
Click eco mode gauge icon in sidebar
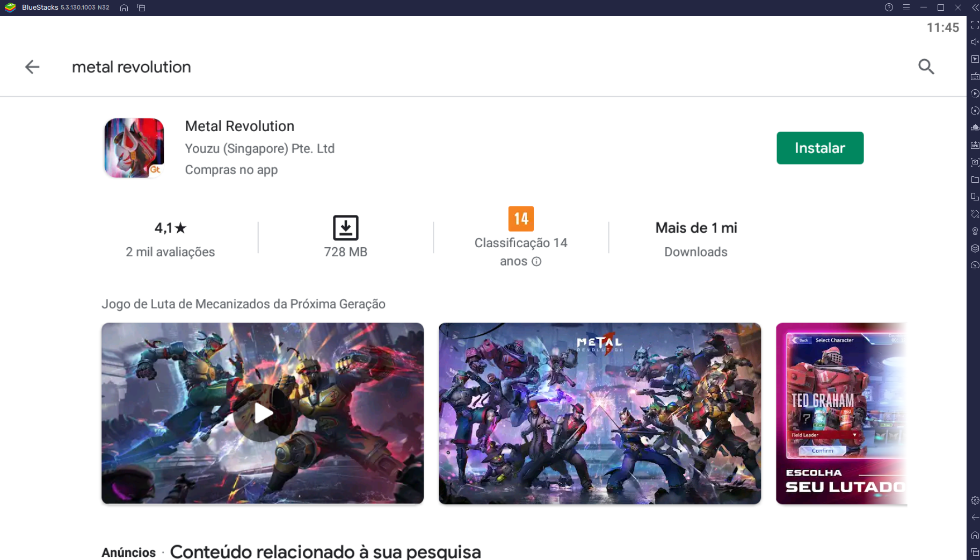(975, 265)
